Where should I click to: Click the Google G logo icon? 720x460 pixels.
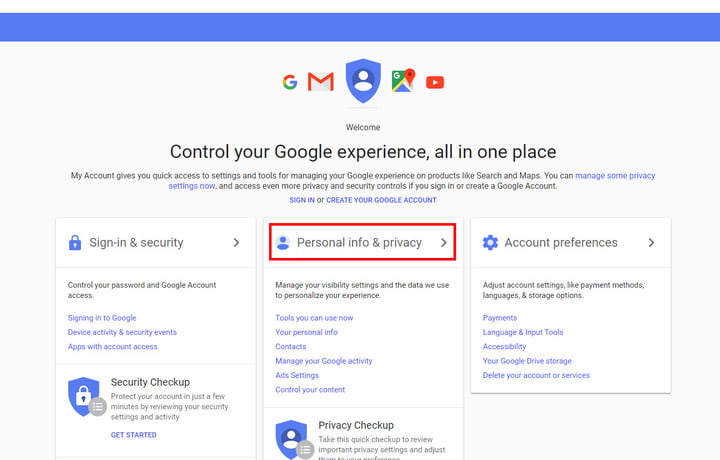coord(290,82)
